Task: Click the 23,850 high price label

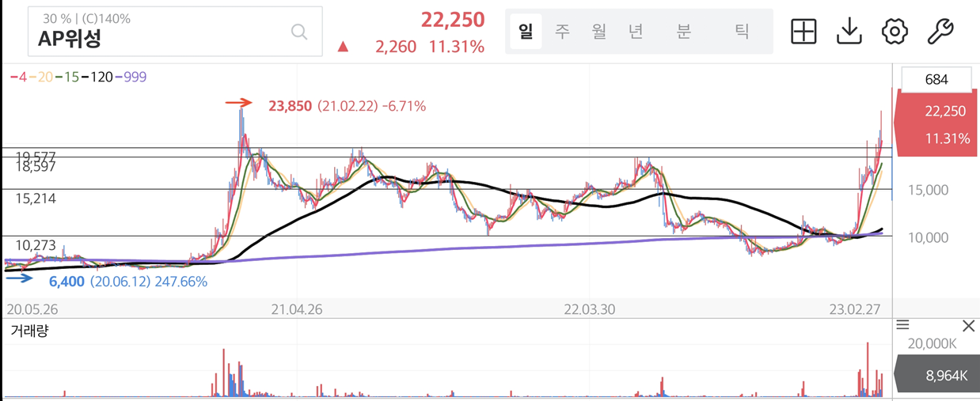Action: 290,105
